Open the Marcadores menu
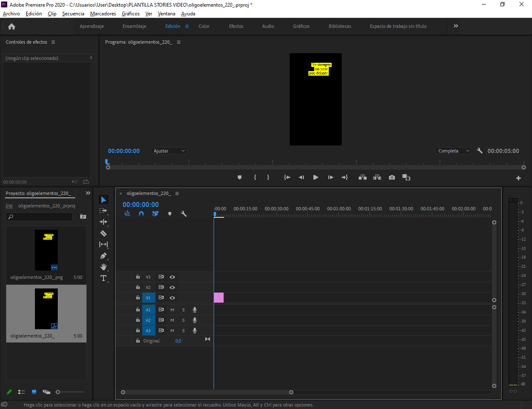 click(103, 14)
